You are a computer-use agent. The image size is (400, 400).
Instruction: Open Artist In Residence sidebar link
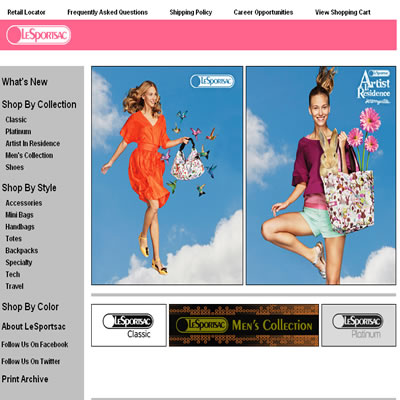33,144
